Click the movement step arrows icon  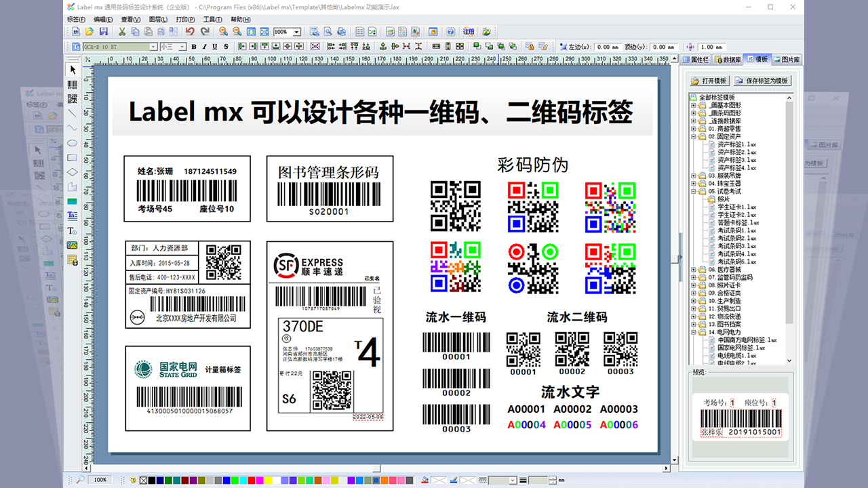[x=690, y=47]
